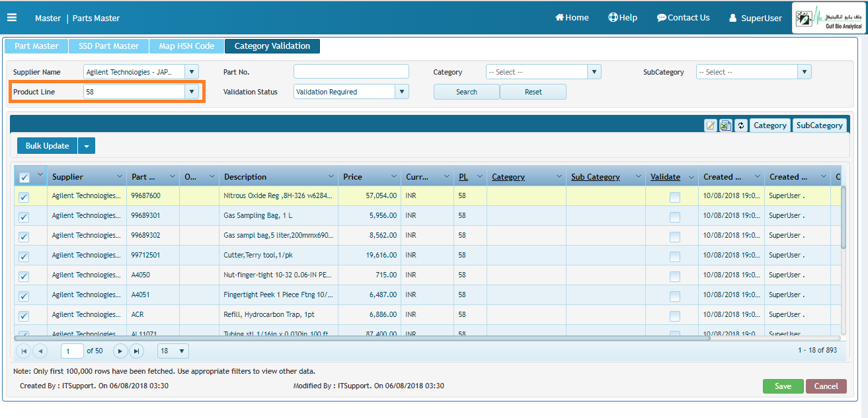Open the page size dropdown showing 18
Screen dimensions: 868x418
[x=173, y=351]
